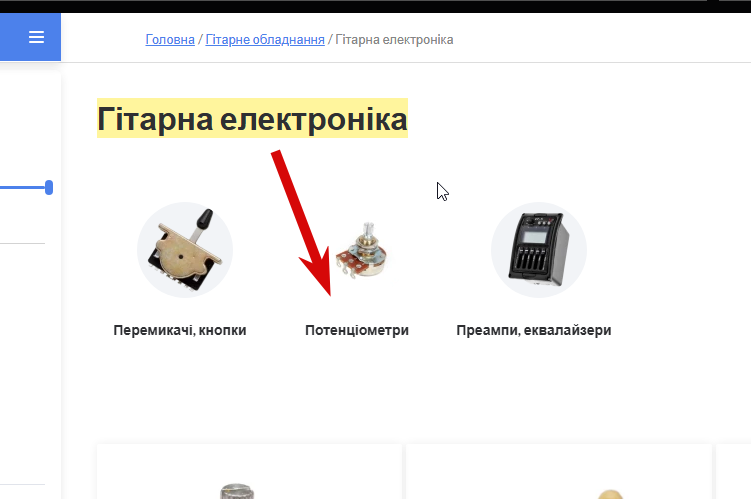Click the black window top bar
The height and width of the screenshot is (499, 751).
pyautogui.click(x=376, y=6)
